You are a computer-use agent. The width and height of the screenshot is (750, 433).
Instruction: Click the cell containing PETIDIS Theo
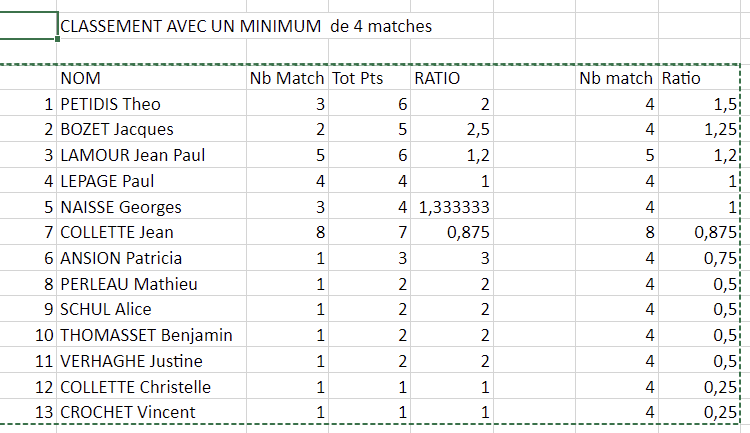[111, 104]
